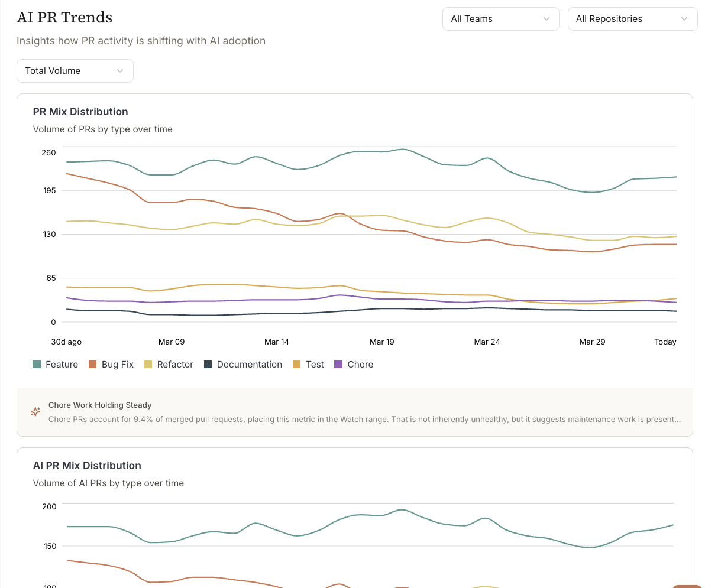Screen dimensions: 705x588
Task: Toggle the Test legend entry
Action: click(308, 364)
